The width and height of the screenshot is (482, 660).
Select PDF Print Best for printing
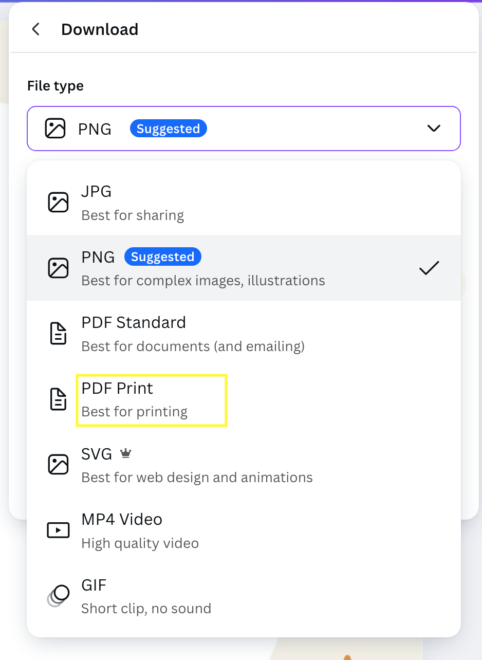point(244,399)
